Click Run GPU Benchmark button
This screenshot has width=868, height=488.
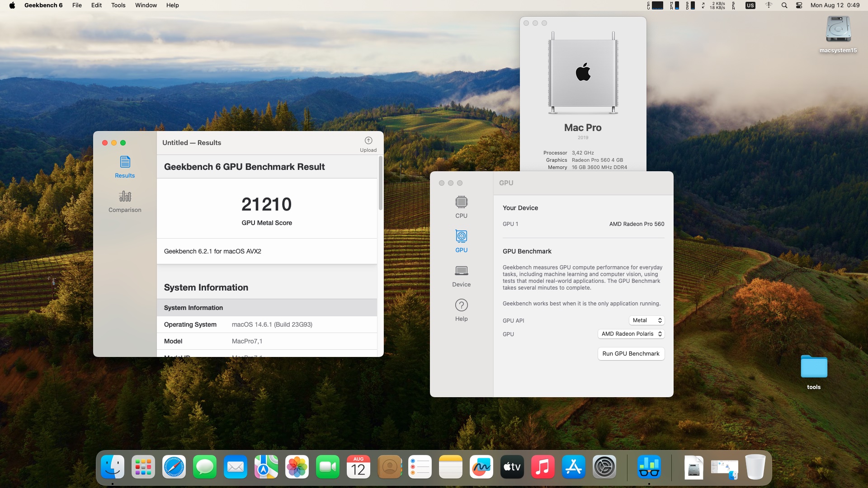(x=631, y=354)
